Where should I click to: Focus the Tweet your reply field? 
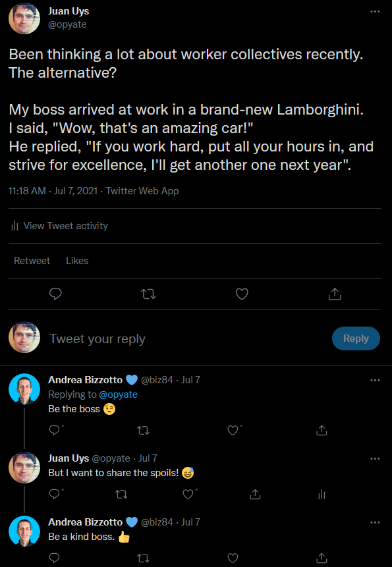(188, 339)
